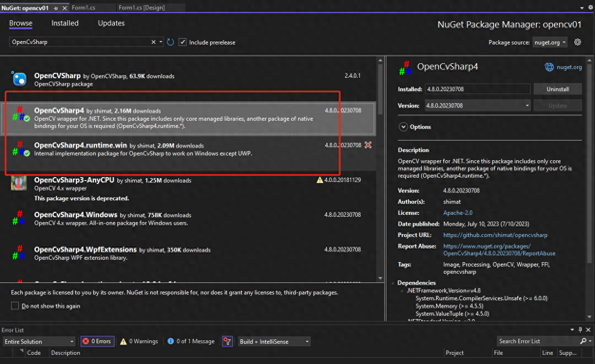Screen dimensions: 595x364
Task: Open the Apache-2.0 license link
Action: coord(458,213)
